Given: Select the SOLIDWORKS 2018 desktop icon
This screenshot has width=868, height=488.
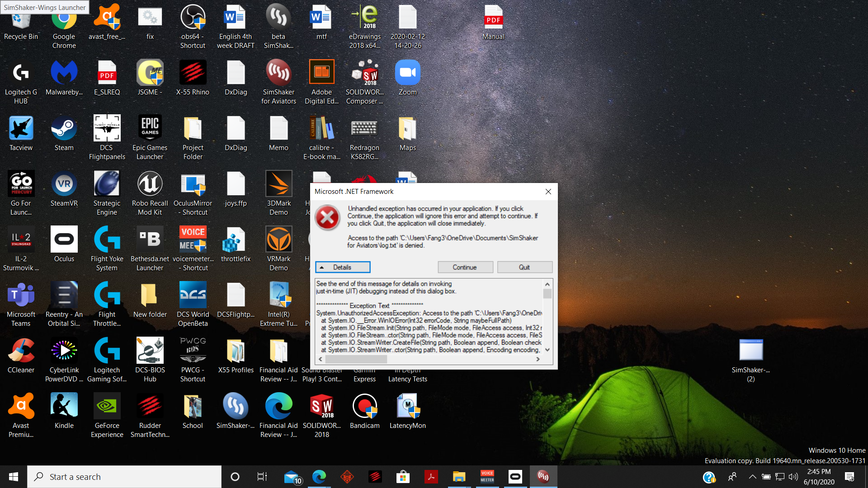Looking at the screenshot, I should coord(321,416).
